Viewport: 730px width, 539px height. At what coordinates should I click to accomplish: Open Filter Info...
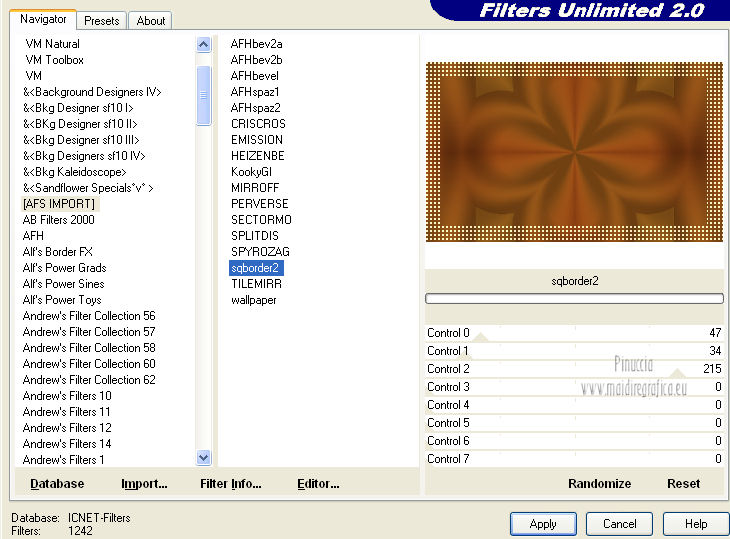coord(230,484)
